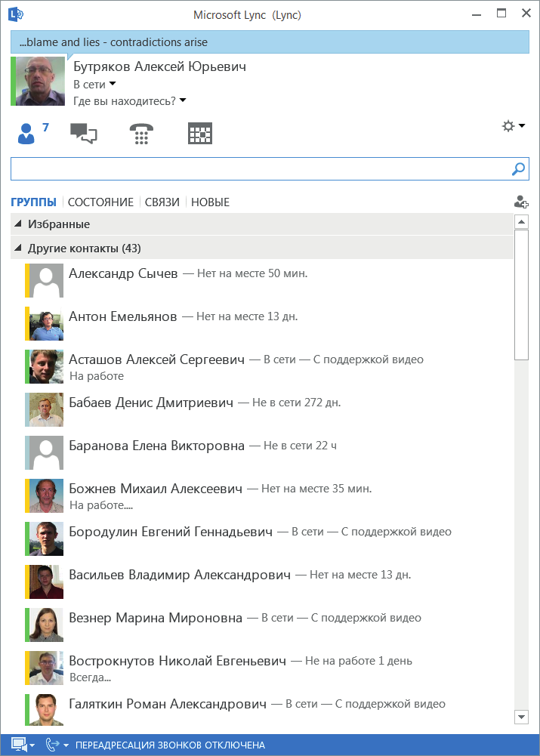
Task: Click 'Не на работе 1 день' status text
Action: [359, 661]
